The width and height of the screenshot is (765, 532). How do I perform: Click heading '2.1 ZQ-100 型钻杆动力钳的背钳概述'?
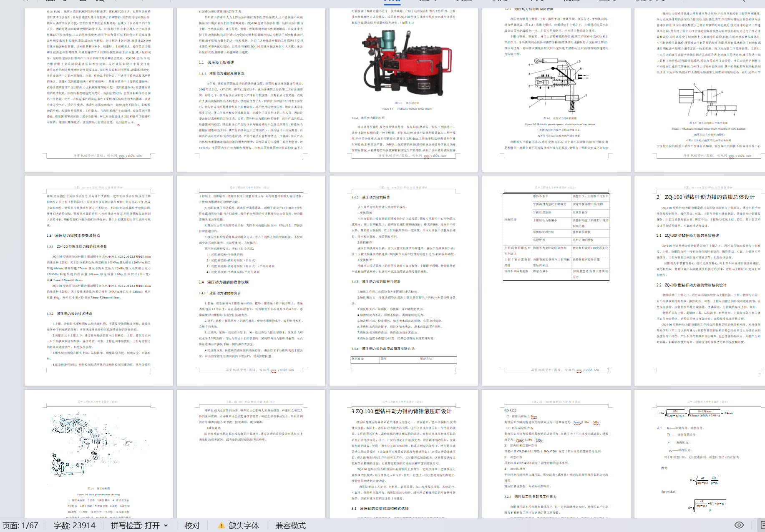click(x=688, y=236)
